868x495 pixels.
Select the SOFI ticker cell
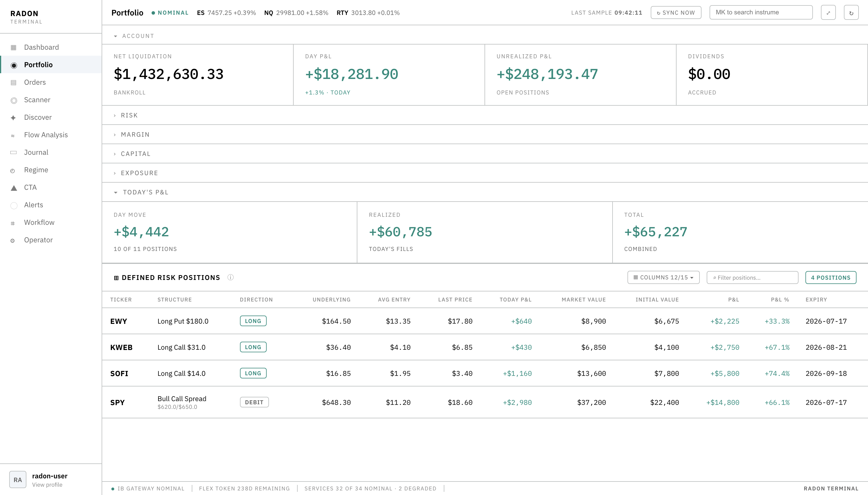click(x=119, y=373)
